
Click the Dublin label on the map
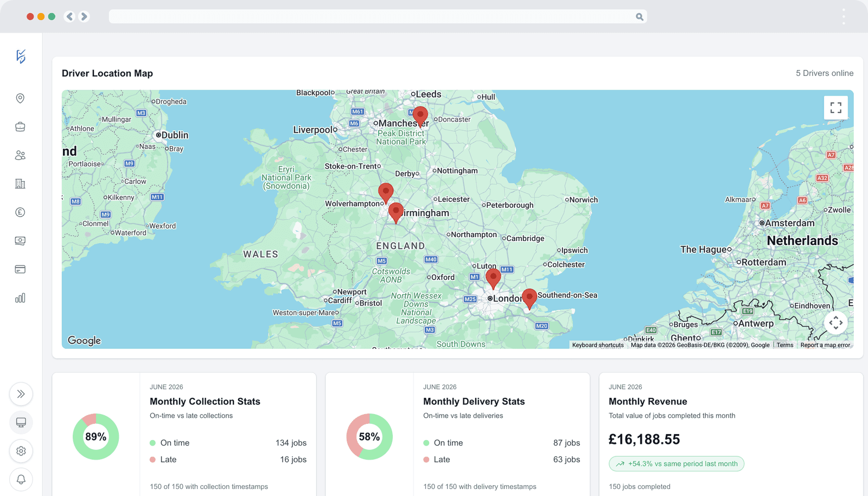[175, 135]
